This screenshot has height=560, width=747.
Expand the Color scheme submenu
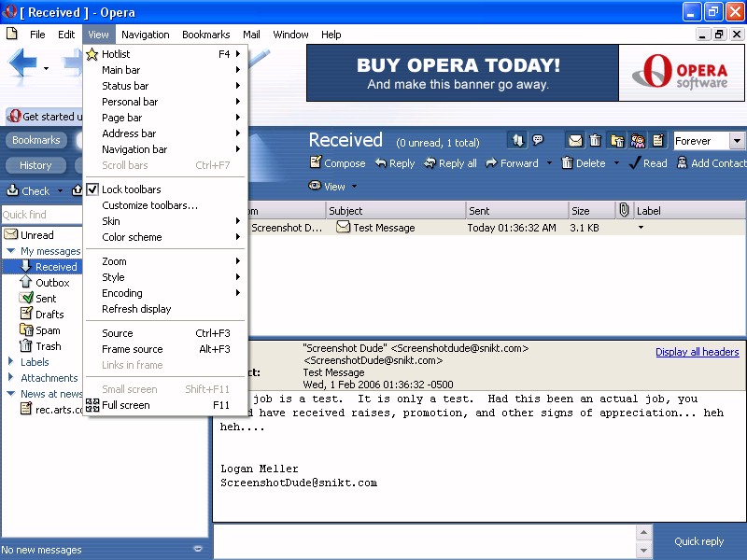pos(165,237)
